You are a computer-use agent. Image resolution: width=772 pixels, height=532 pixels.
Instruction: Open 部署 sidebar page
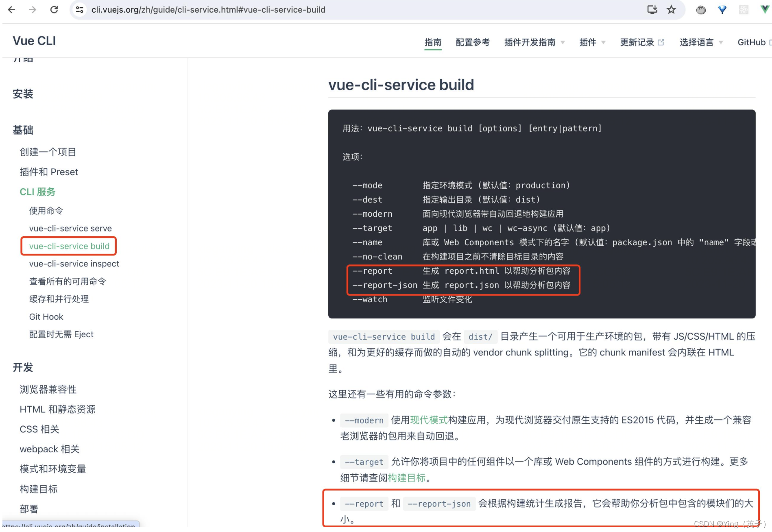29,509
